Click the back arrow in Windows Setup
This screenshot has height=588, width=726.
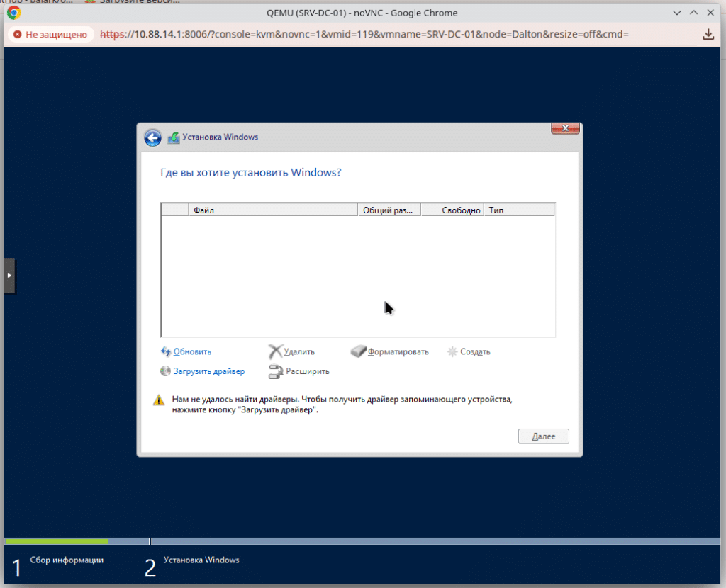(x=152, y=137)
